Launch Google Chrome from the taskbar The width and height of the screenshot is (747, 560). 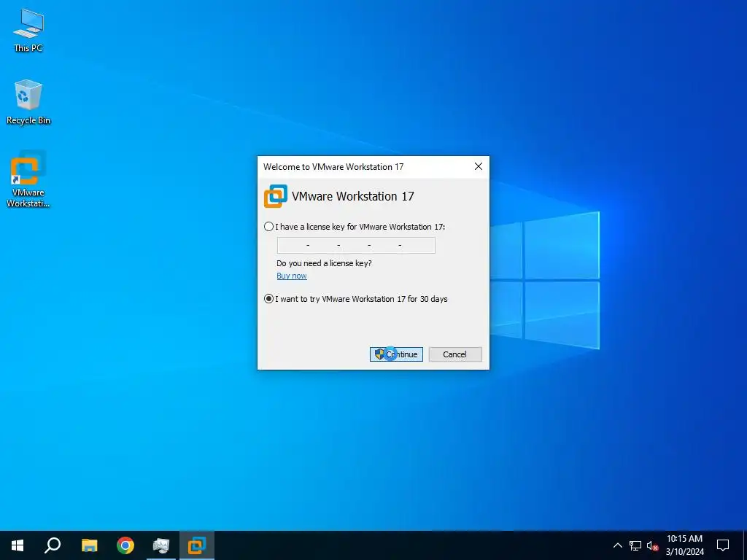tap(125, 545)
